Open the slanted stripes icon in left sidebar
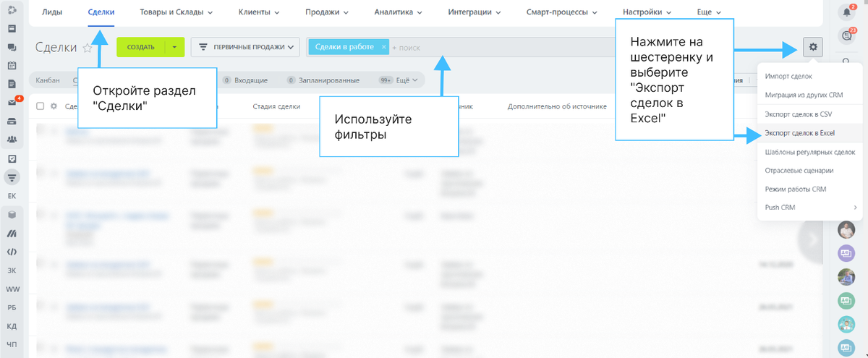 [12, 233]
